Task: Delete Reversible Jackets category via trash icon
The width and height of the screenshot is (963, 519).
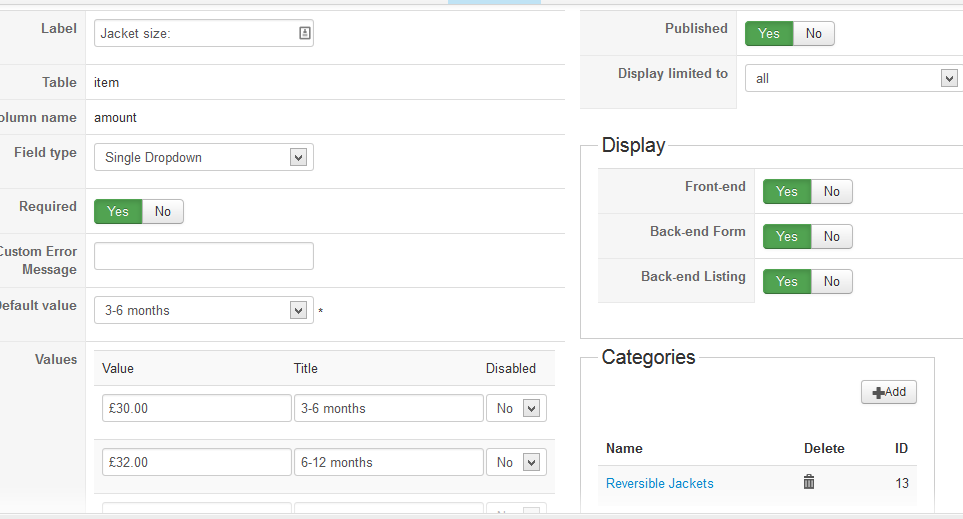Action: point(809,482)
